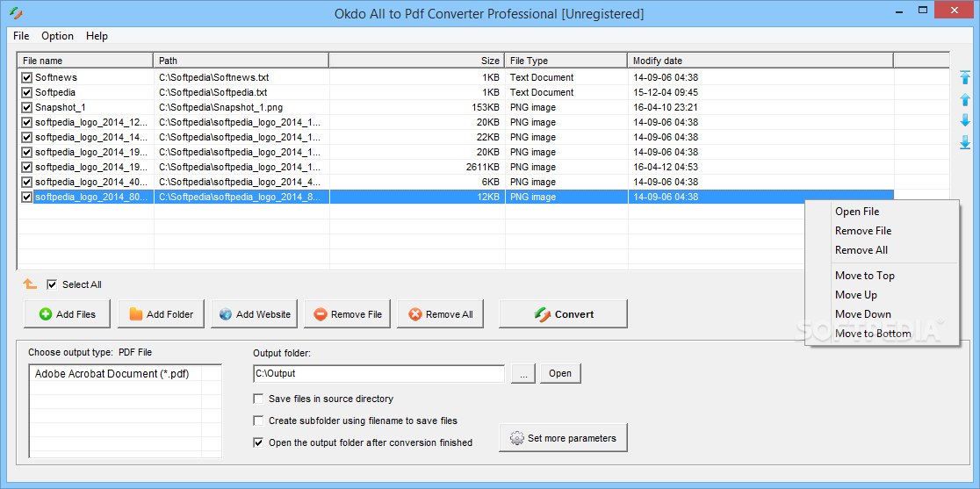The height and width of the screenshot is (489, 980).
Task: Click the 153KB size cell
Action: click(486, 107)
